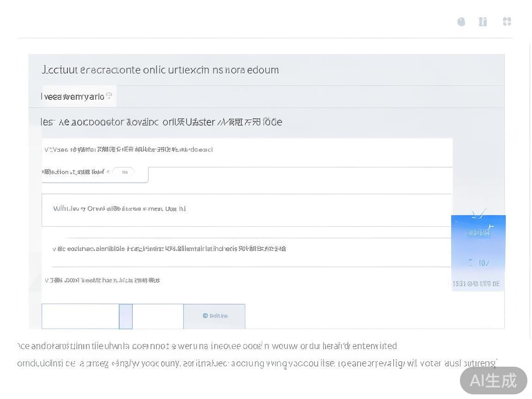Click the small icon in the blue card center
The height and width of the screenshot is (399, 532).
coord(471,263)
